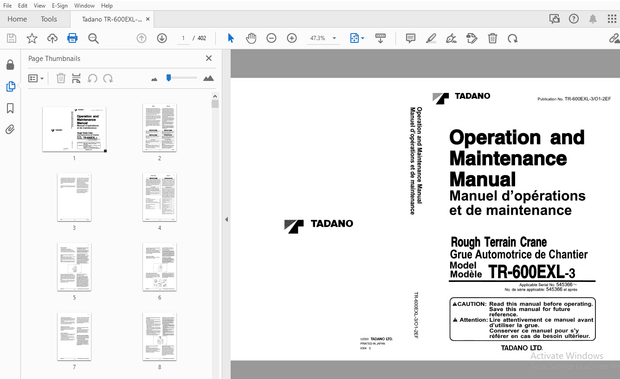Open the Bookmarks sidebar panel

click(x=10, y=108)
